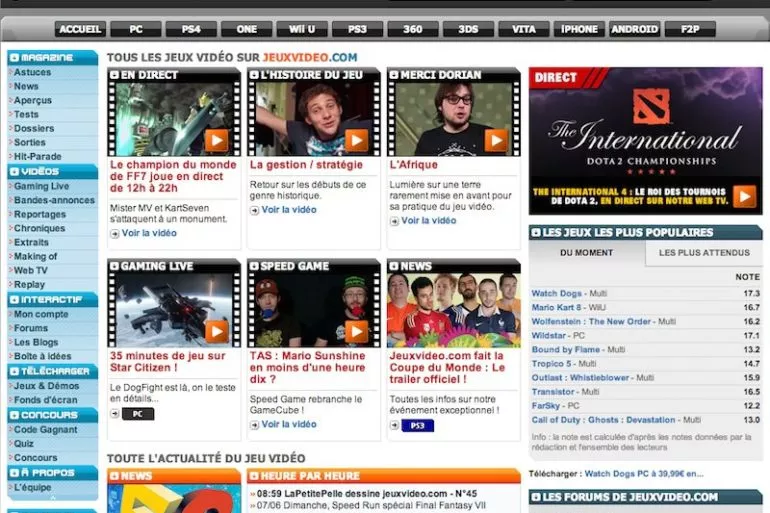770x513 pixels.
Task: Open Wolfenstein : The New Order link
Action: click(591, 322)
